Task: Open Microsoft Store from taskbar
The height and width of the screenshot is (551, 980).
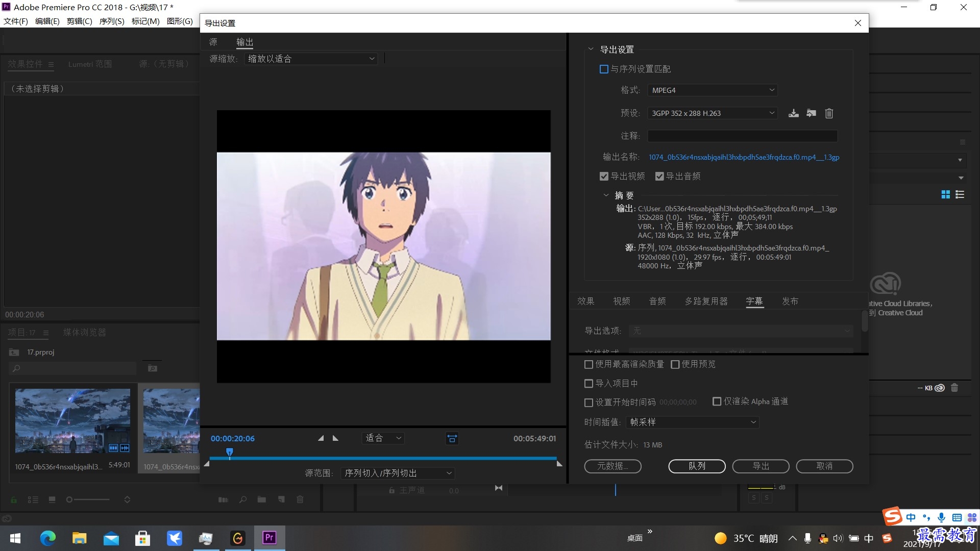Action: [x=142, y=538]
